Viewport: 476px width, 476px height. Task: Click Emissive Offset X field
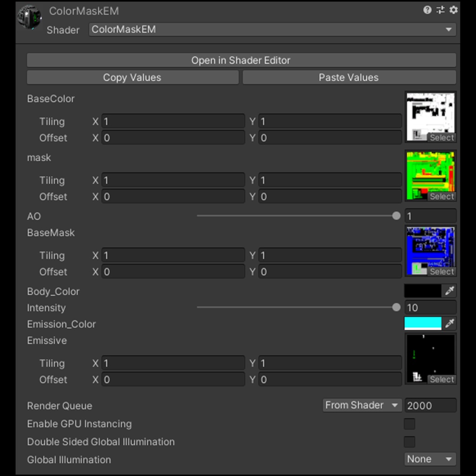(x=173, y=379)
